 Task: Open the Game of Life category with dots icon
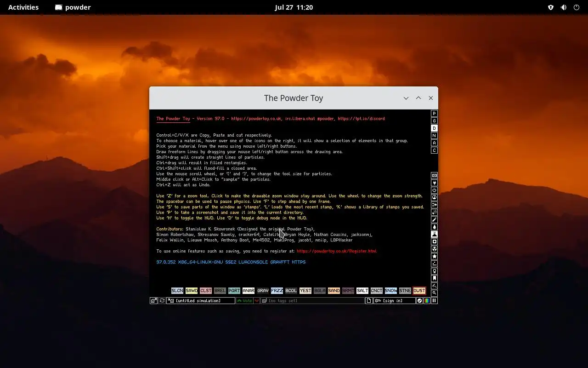click(434, 264)
